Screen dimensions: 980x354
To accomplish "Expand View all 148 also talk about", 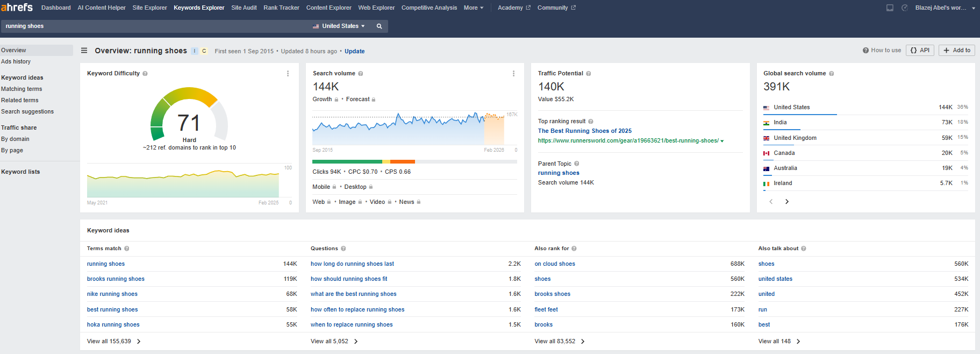I will [779, 342].
